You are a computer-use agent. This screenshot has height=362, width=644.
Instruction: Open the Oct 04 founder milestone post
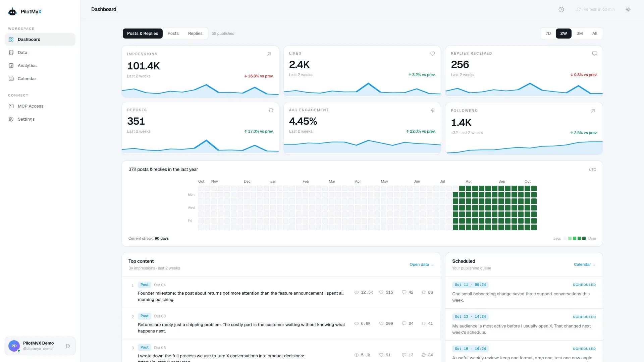pyautogui.click(x=281, y=292)
